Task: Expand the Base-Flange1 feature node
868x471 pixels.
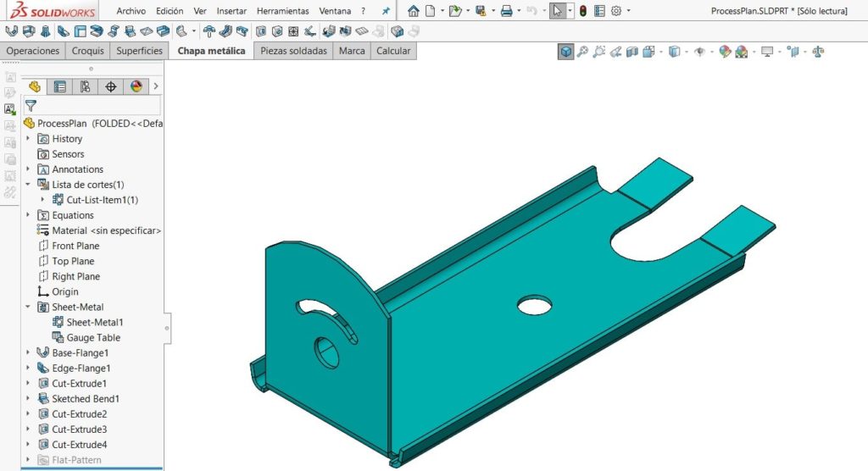Action: pyautogui.click(x=28, y=353)
